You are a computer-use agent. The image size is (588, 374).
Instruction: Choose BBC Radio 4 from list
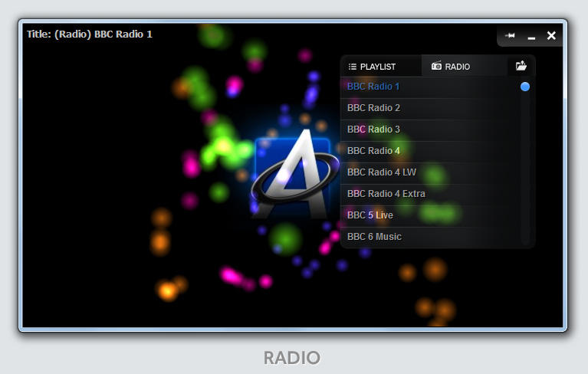click(x=430, y=151)
